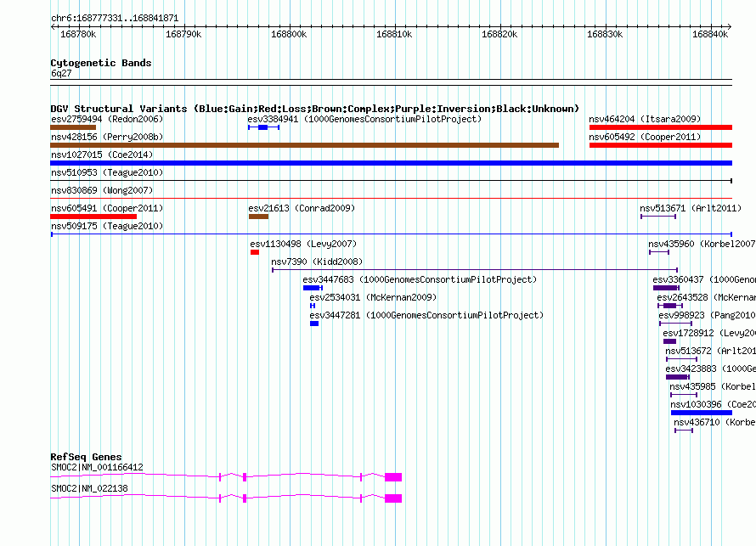
Task: Select the red nsv605491 loss bar
Action: (93, 217)
